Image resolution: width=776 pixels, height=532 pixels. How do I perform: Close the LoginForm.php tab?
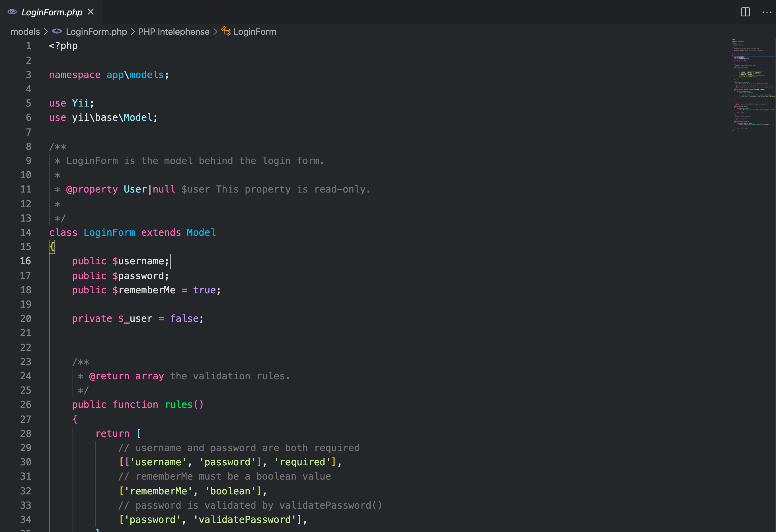pyautogui.click(x=91, y=12)
